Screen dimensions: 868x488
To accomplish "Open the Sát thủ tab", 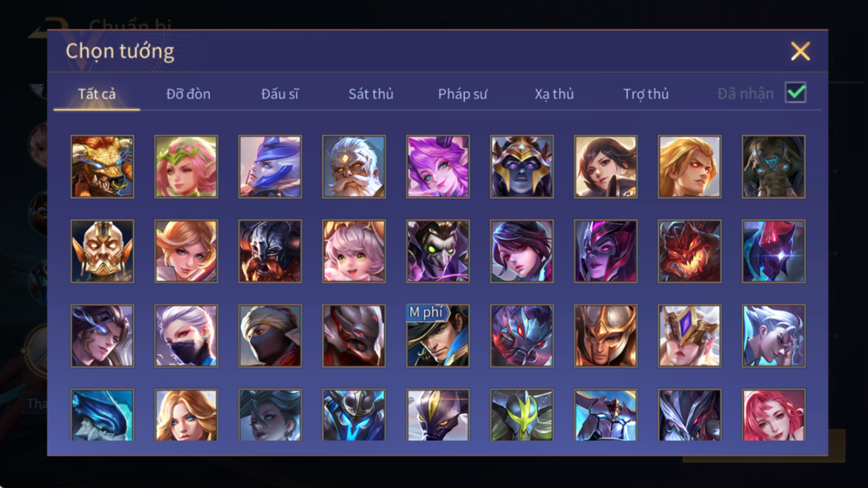I will point(371,94).
